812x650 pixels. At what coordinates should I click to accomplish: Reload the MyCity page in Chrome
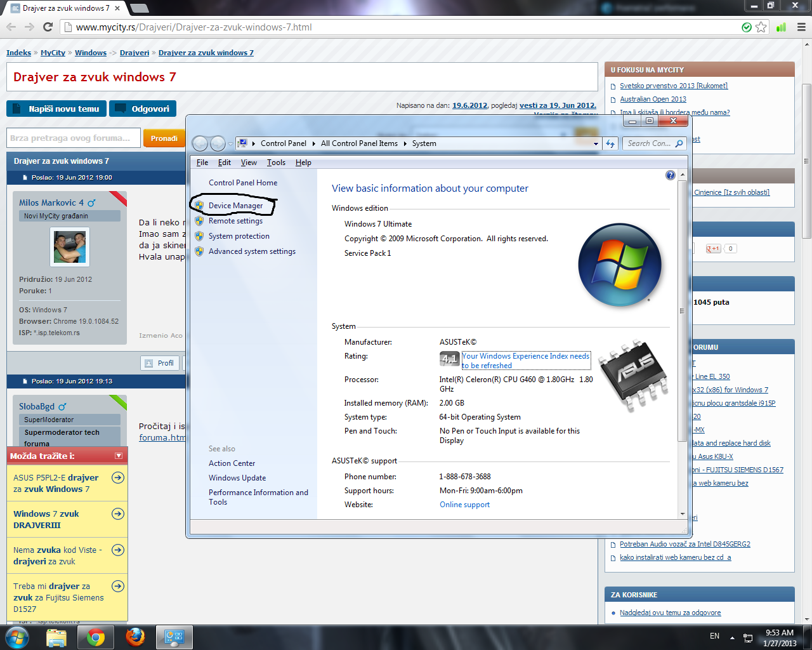coord(48,27)
